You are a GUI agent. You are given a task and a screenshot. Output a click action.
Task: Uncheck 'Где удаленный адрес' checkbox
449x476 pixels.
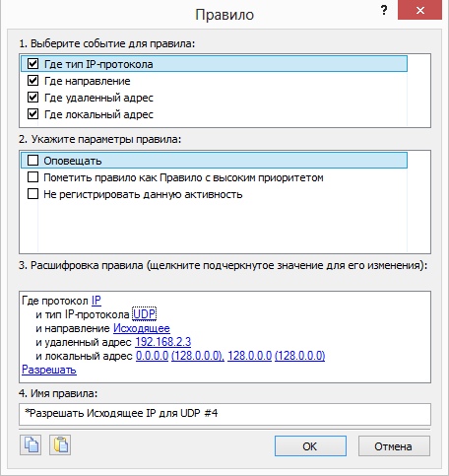pyautogui.click(x=32, y=98)
